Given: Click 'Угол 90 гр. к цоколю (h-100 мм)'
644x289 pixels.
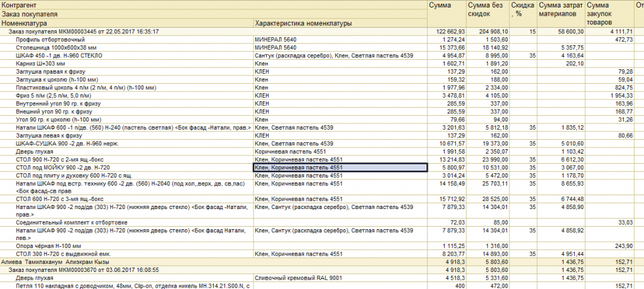Looking at the screenshot, I should (58, 119).
